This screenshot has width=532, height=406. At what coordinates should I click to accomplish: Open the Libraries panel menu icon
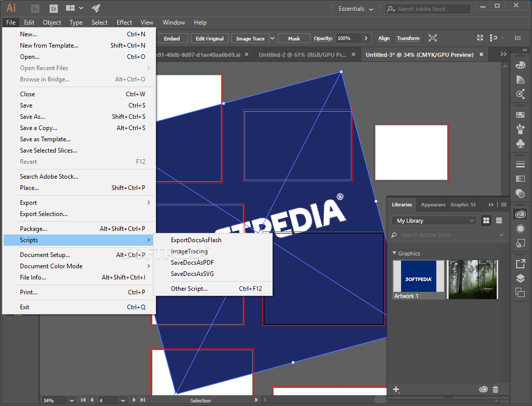click(504, 205)
